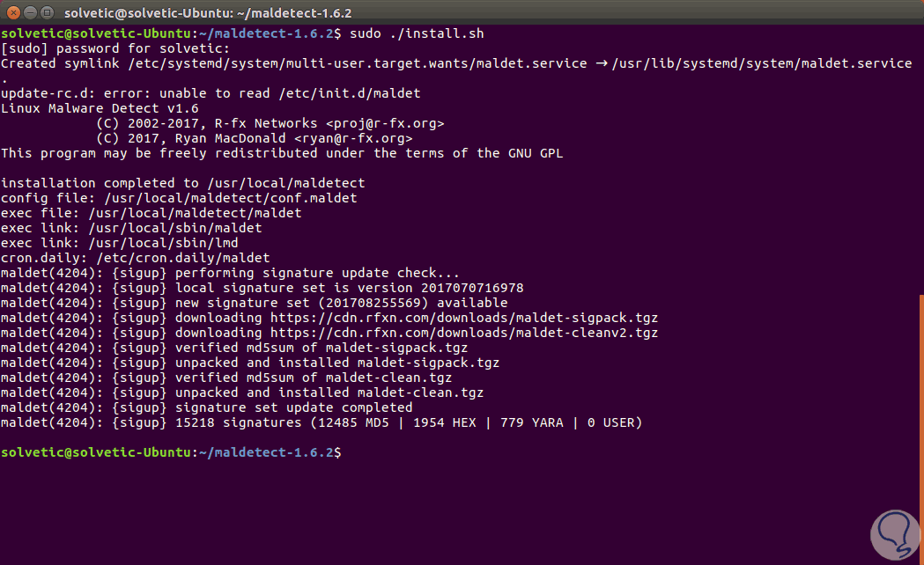Click the maldet-cleanv2.tgz download URL
924x565 pixels.
[464, 333]
